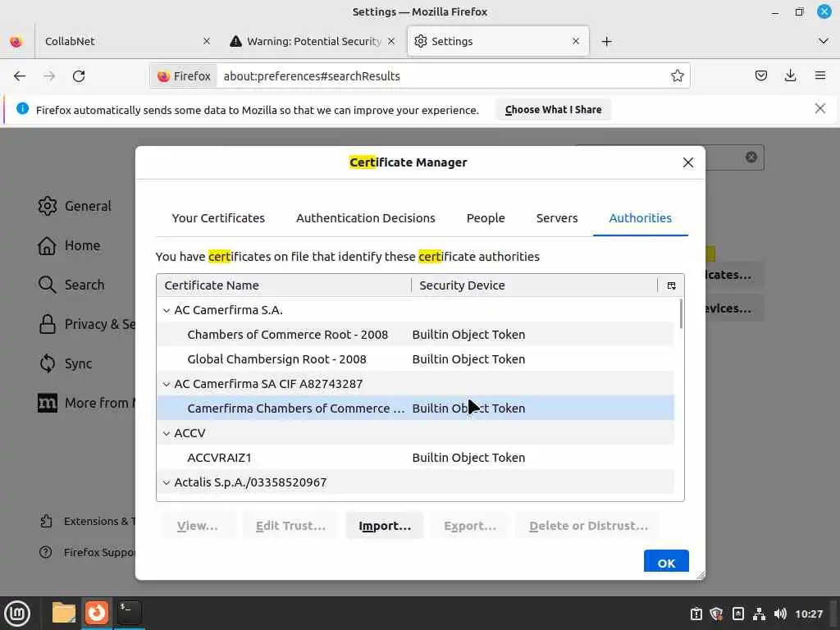The width and height of the screenshot is (840, 630).
Task: Close the Settings tab
Action: 576,41
